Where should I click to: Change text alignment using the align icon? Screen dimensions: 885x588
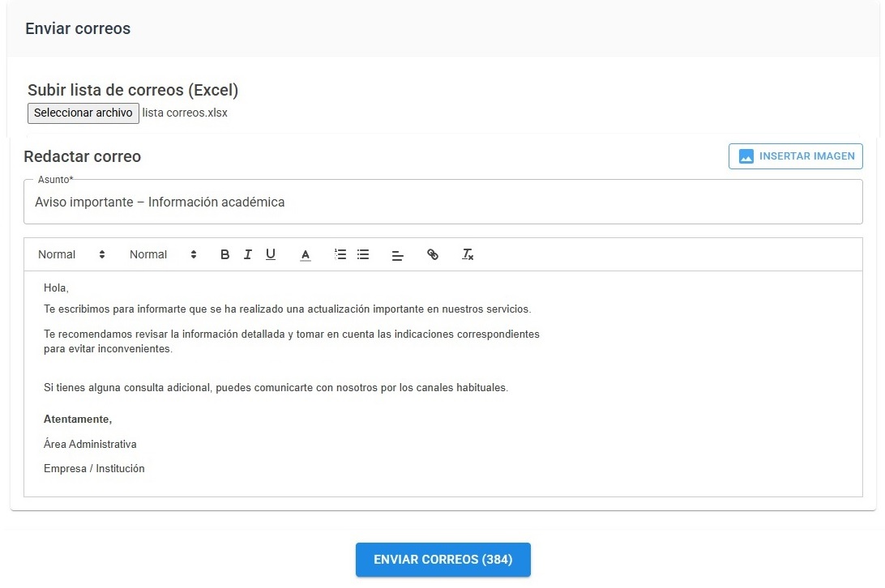[x=397, y=254]
